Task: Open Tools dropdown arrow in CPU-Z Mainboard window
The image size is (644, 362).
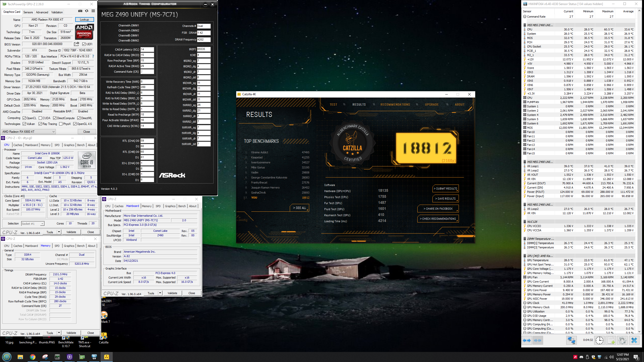Action: coord(160,293)
